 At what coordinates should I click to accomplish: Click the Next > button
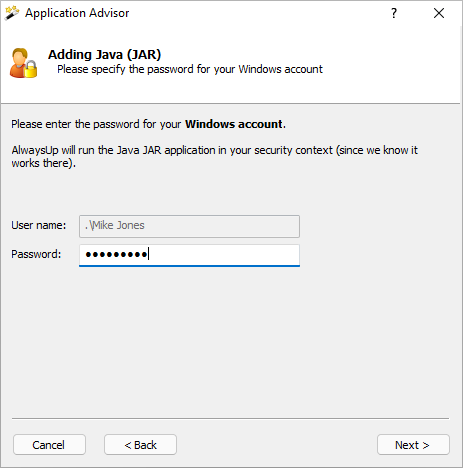(413, 444)
